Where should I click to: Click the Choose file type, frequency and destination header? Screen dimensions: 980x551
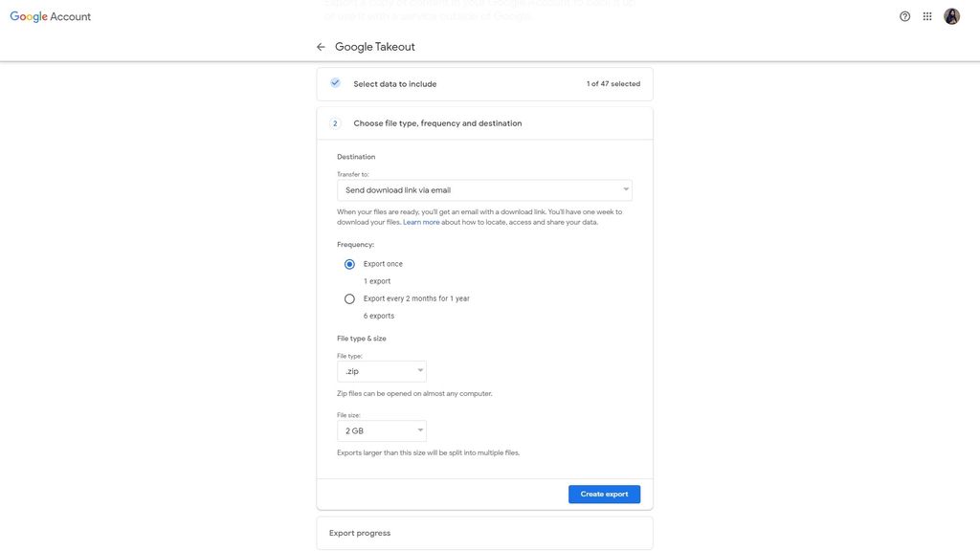click(437, 121)
